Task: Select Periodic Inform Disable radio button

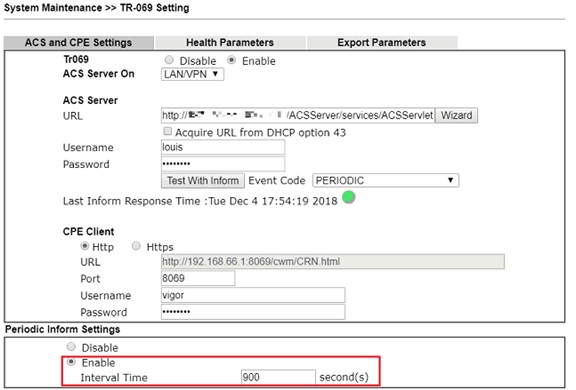Action: (x=71, y=347)
